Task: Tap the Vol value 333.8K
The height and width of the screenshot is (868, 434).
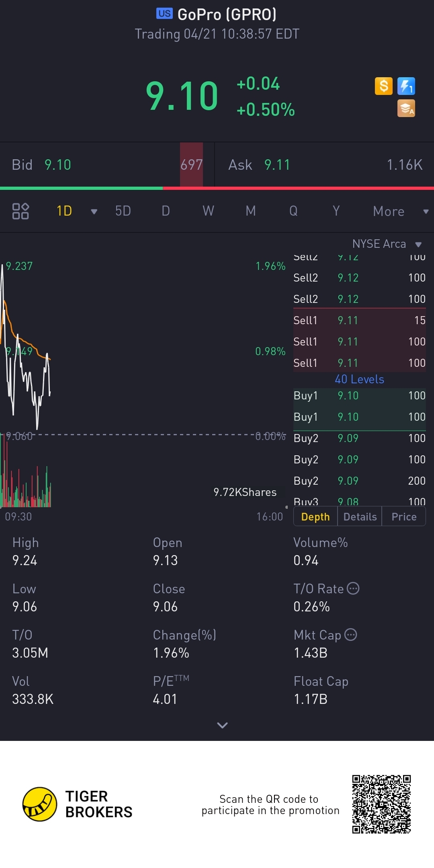Action: coord(33,699)
